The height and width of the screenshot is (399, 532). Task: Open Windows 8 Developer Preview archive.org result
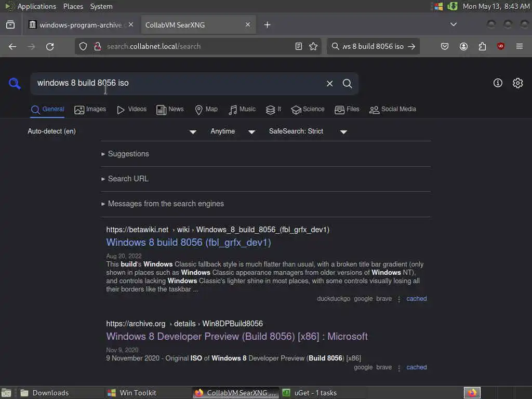coord(237,336)
